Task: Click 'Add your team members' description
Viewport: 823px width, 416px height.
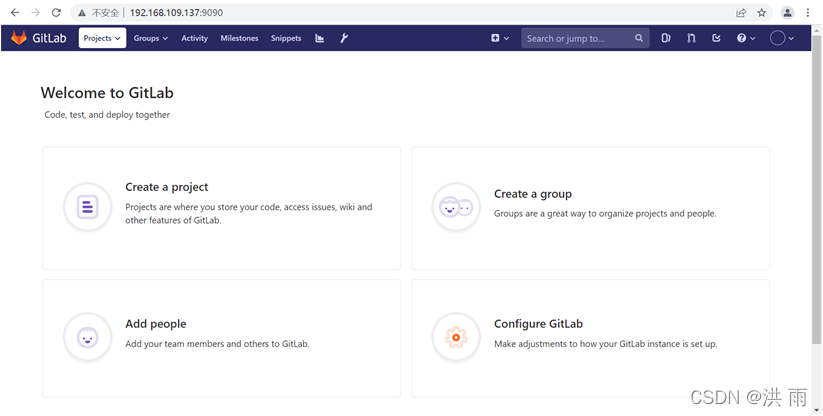Action: click(x=217, y=344)
